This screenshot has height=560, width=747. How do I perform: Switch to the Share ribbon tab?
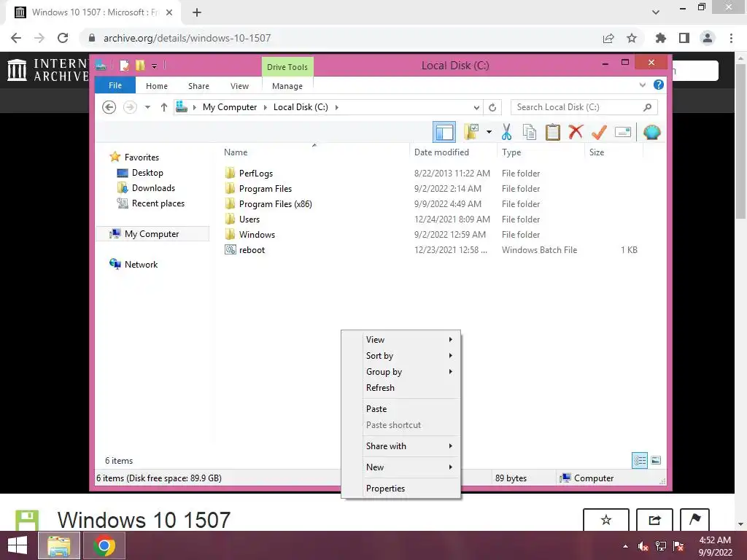[198, 86]
